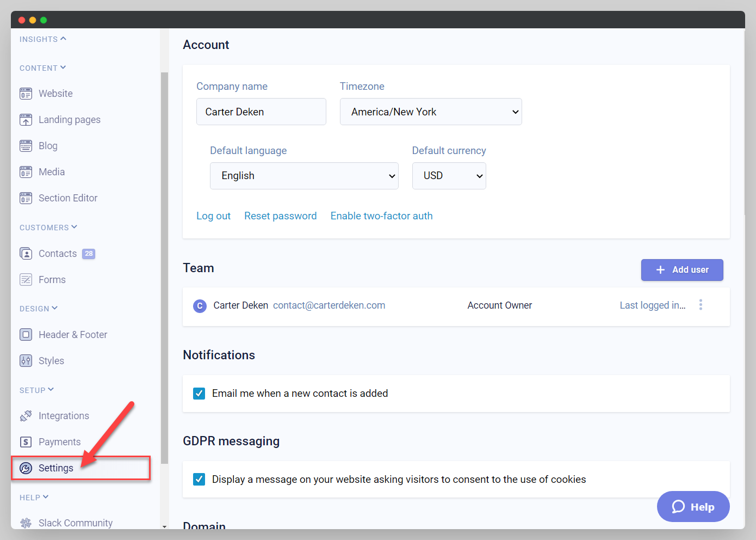Click the Company name input field
The width and height of the screenshot is (756, 540).
[x=261, y=112]
